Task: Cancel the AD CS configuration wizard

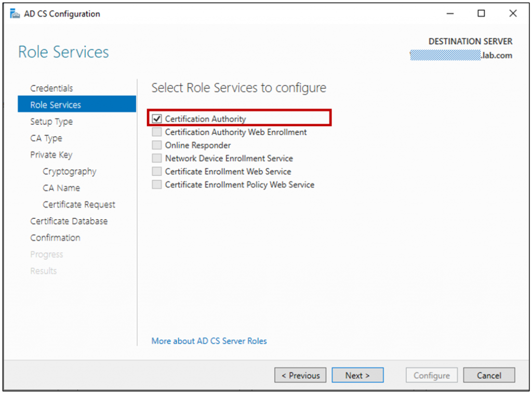Action: pos(489,375)
